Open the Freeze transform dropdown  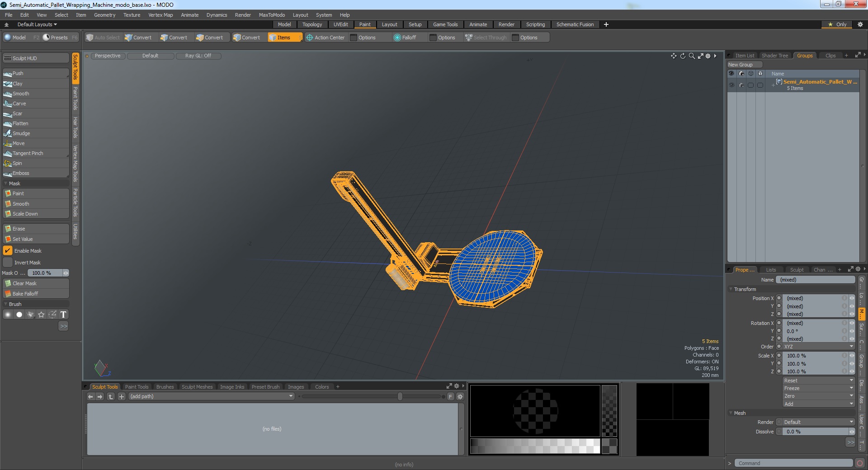coord(819,388)
